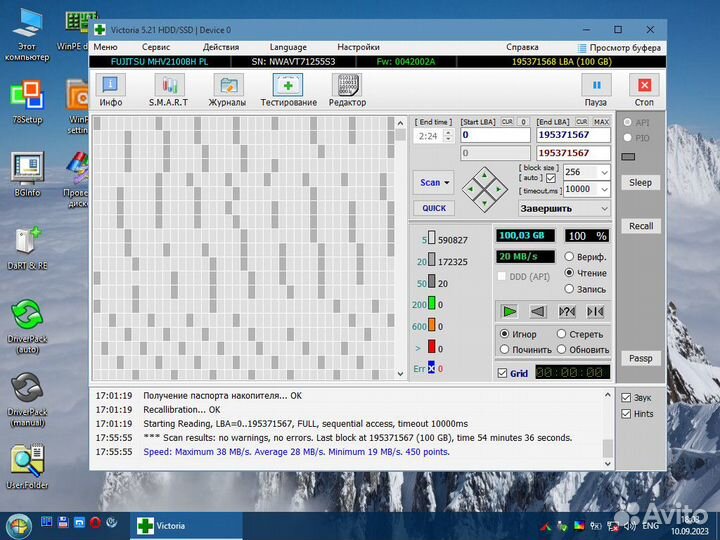720x540 pixels.
Task: Click the QUICK scan button
Action: (434, 208)
